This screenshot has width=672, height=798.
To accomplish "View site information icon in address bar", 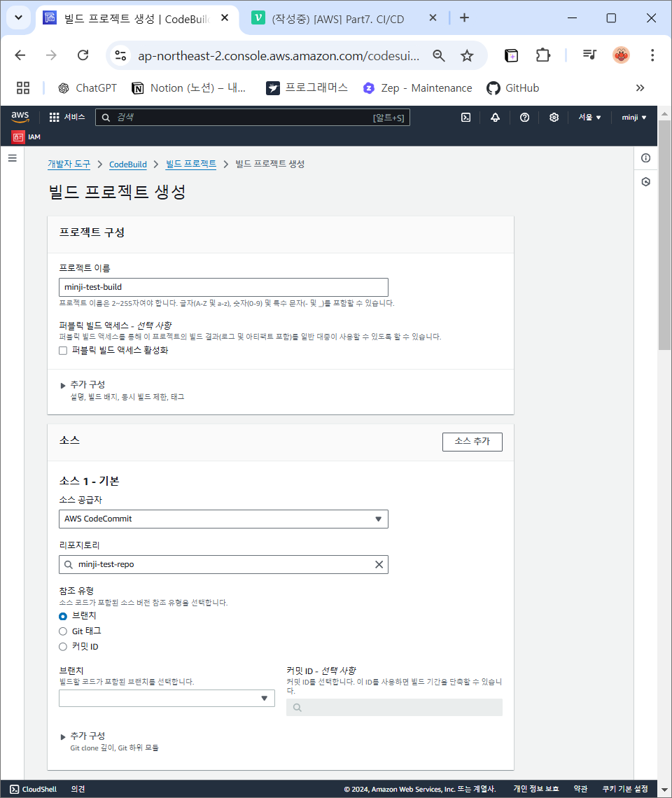I will (x=120, y=55).
